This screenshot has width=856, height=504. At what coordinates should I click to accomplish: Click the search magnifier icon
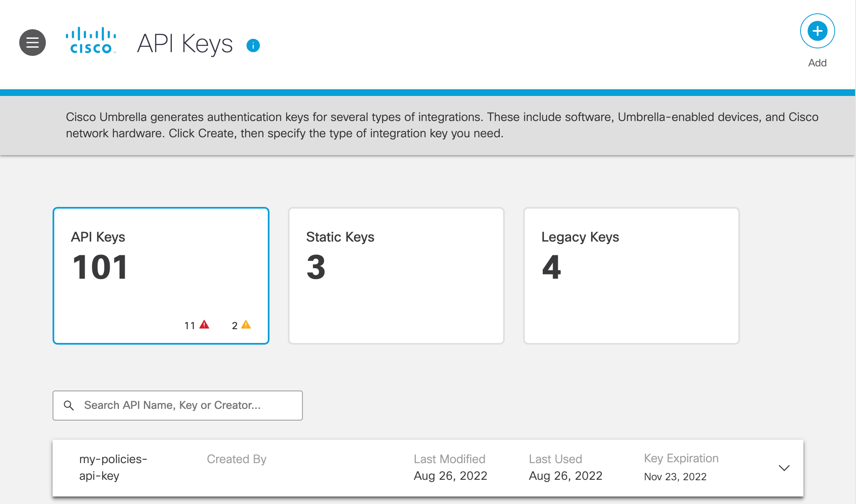coord(69,405)
